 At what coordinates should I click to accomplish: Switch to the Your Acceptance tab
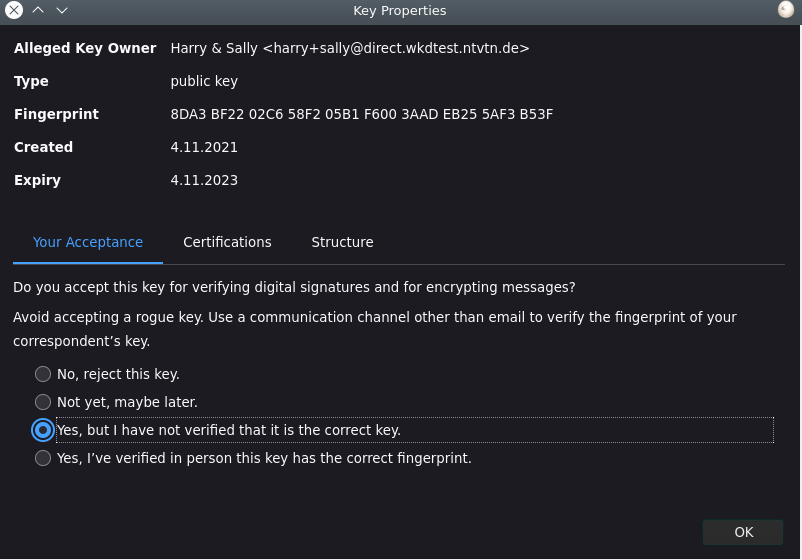click(x=88, y=242)
